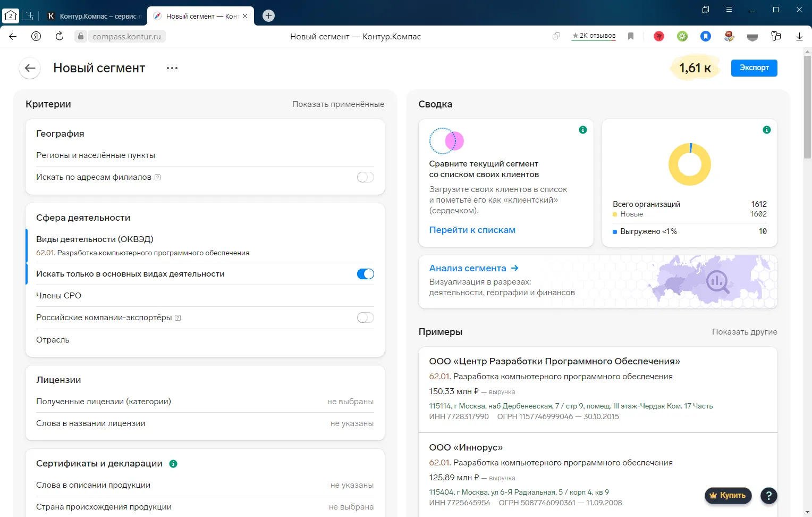This screenshot has width=812, height=517.
Task: Toggle Искать по адресам филиалов switch
Action: tap(366, 177)
